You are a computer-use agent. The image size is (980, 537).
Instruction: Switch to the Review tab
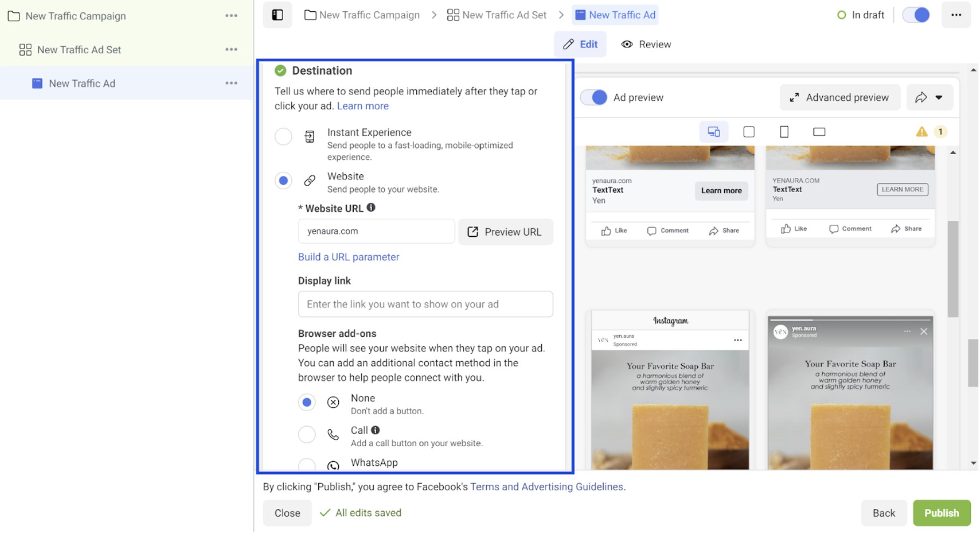(x=646, y=44)
